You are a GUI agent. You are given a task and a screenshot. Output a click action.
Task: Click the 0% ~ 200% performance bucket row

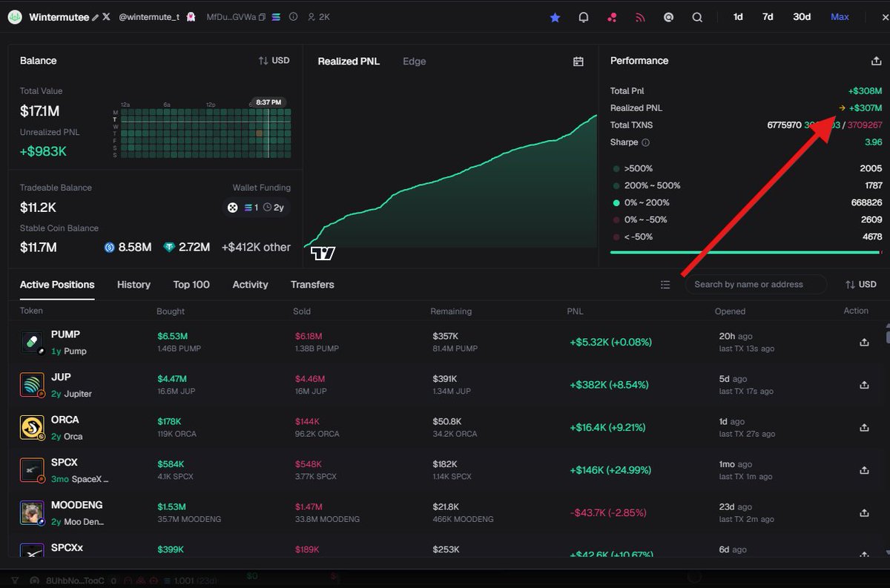(x=746, y=202)
